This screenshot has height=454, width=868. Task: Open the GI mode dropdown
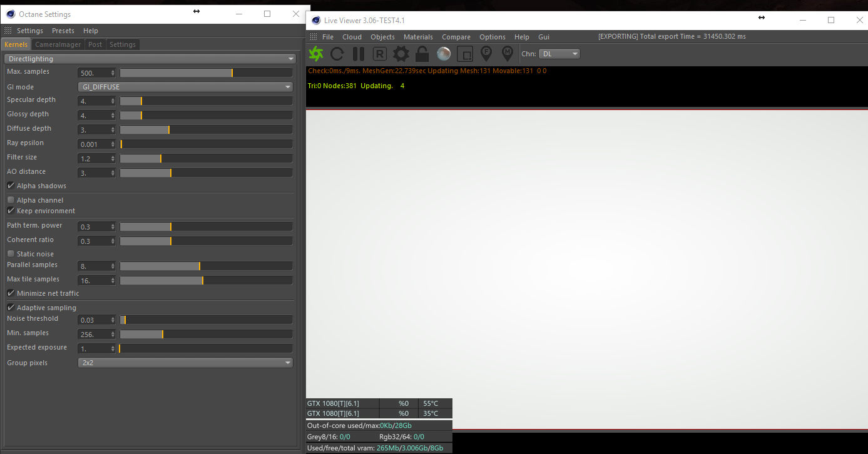[185, 87]
